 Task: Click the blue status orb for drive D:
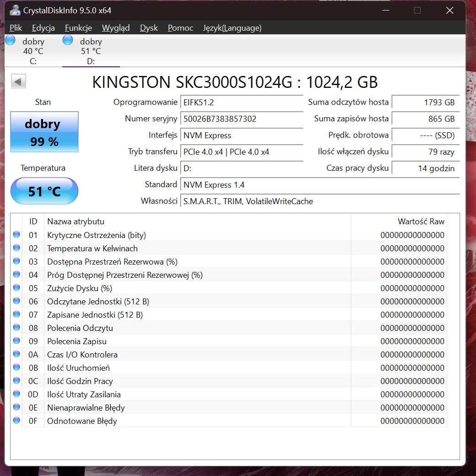coord(68,40)
